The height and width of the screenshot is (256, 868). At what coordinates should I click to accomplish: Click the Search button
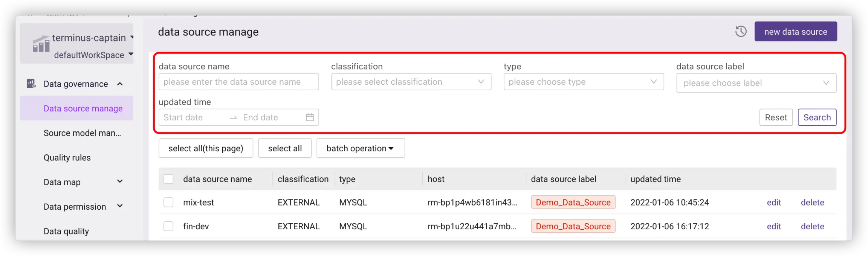point(817,117)
